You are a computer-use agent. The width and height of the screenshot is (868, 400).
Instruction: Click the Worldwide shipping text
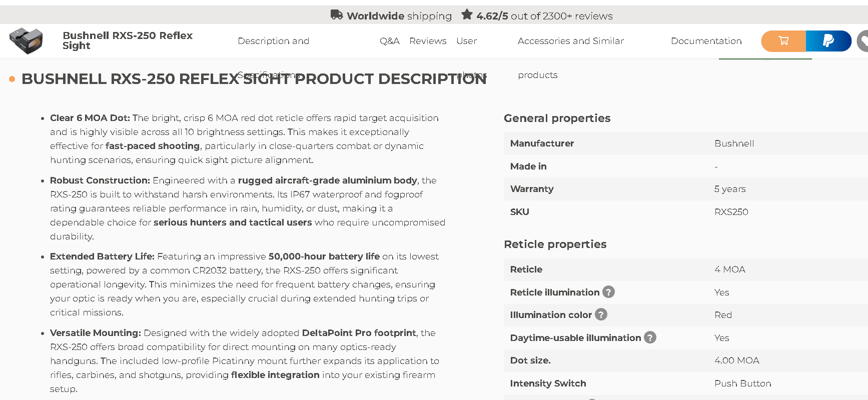point(399,16)
